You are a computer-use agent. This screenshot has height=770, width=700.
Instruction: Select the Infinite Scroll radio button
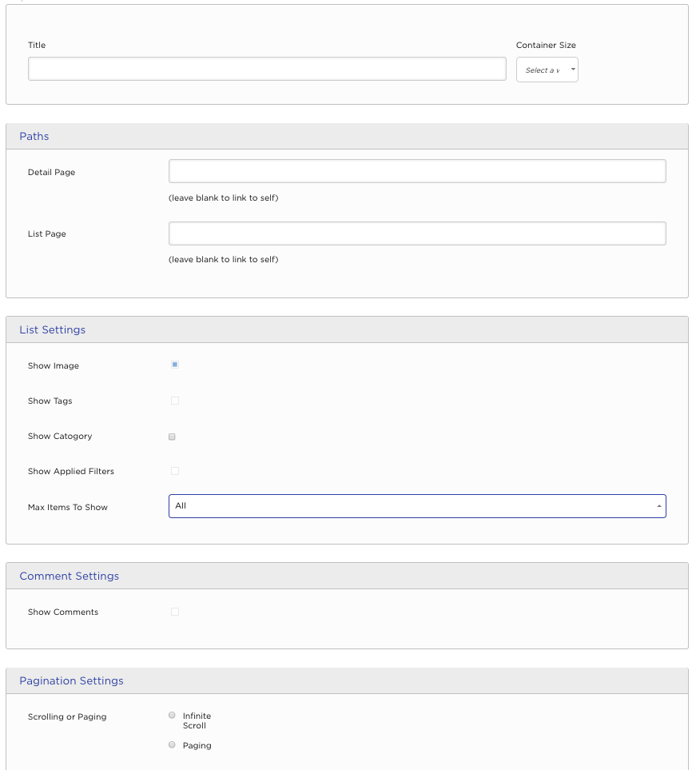click(172, 716)
